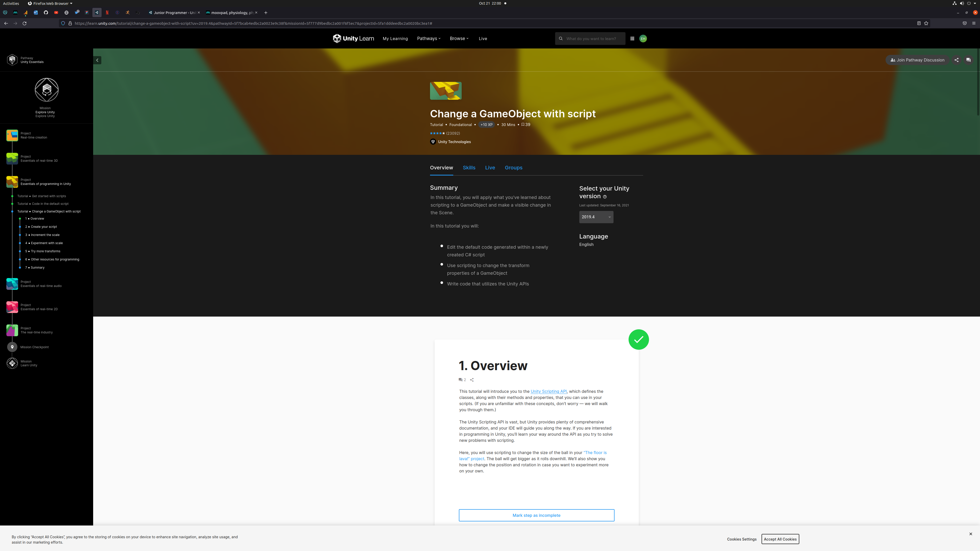Select the Overview tab
The height and width of the screenshot is (551, 980).
(441, 168)
